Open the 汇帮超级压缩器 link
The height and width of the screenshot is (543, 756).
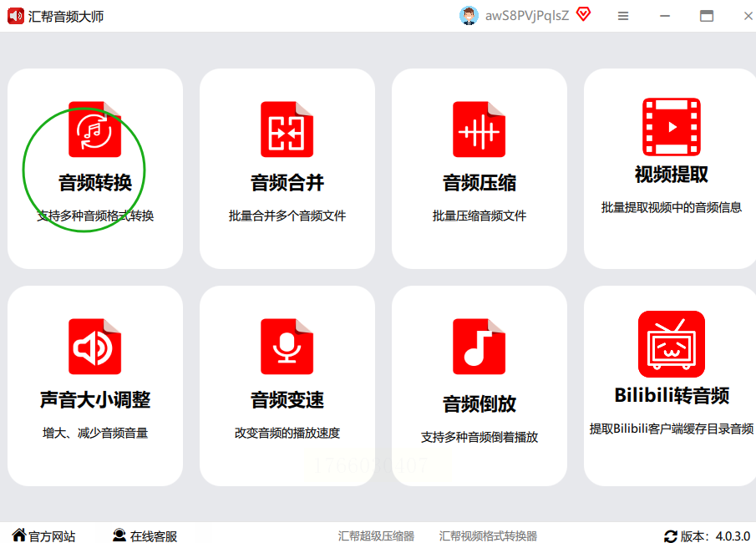(x=376, y=535)
